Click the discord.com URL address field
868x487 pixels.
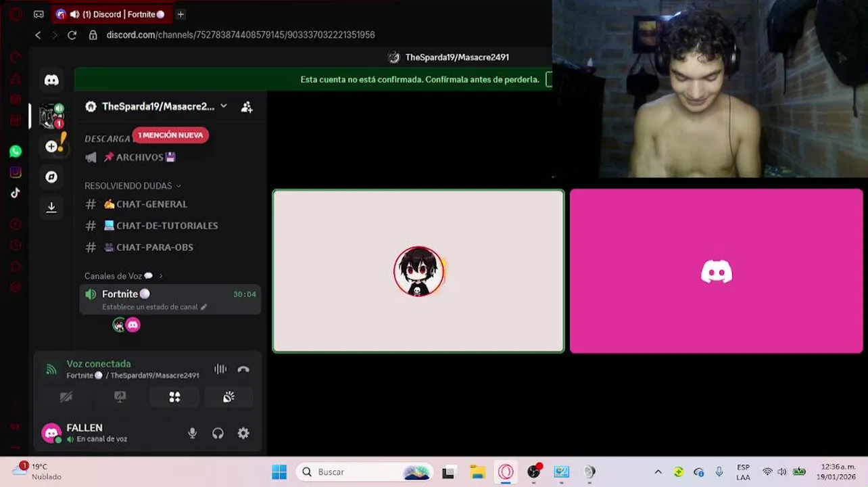tap(241, 35)
